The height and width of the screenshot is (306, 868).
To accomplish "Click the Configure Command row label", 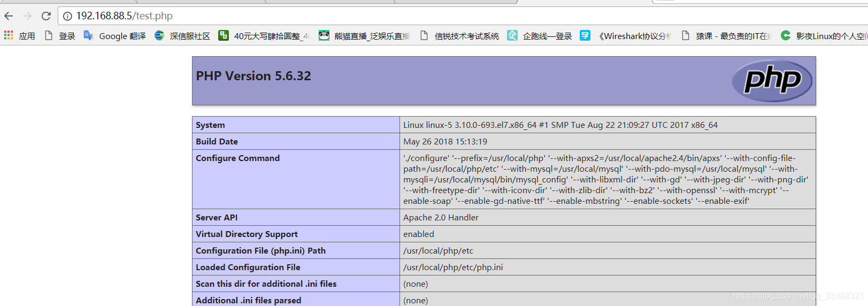I will pos(237,158).
